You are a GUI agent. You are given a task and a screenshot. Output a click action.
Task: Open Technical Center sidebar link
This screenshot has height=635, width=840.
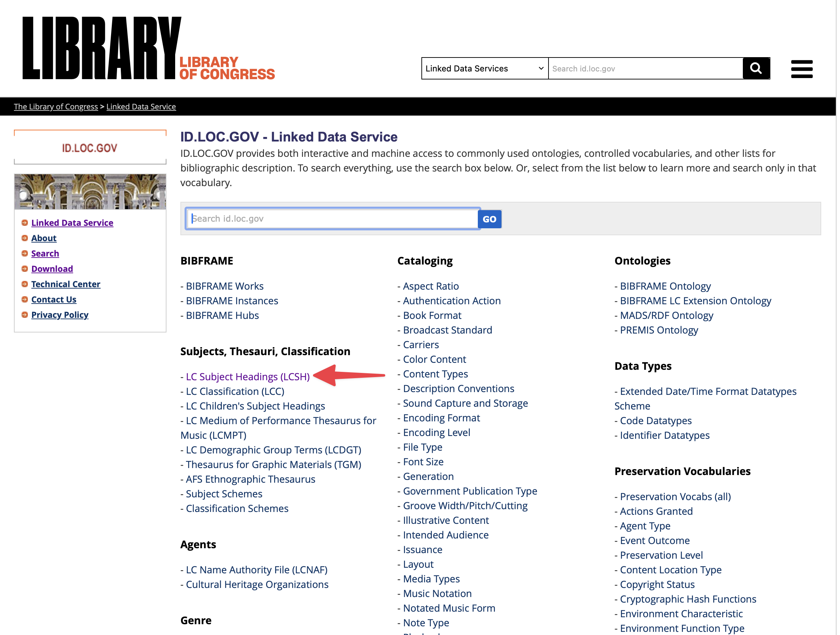(x=66, y=284)
